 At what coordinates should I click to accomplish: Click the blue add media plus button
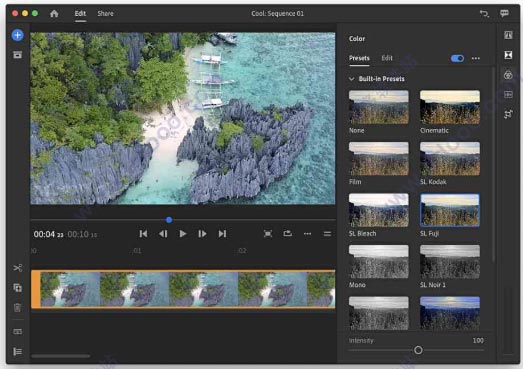(x=18, y=35)
